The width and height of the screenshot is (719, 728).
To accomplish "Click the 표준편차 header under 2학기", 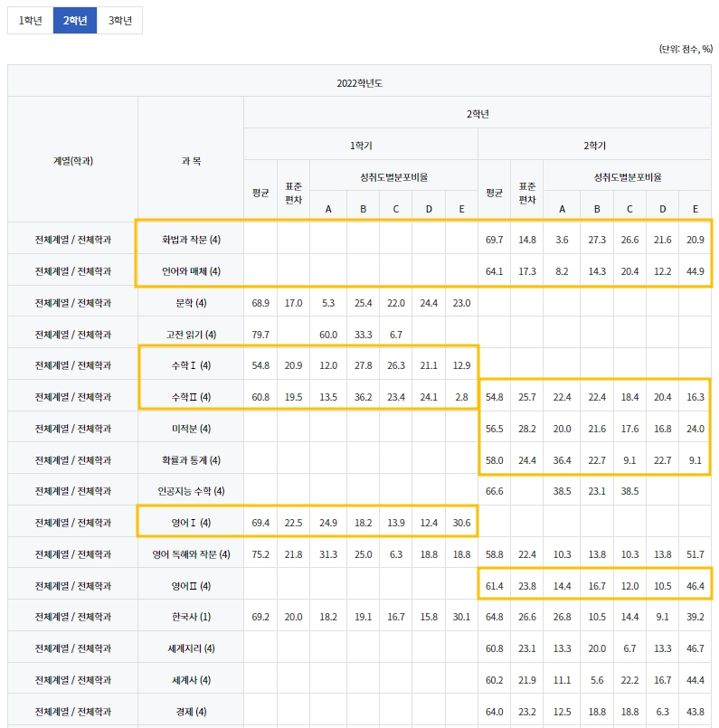I will pos(527,193).
